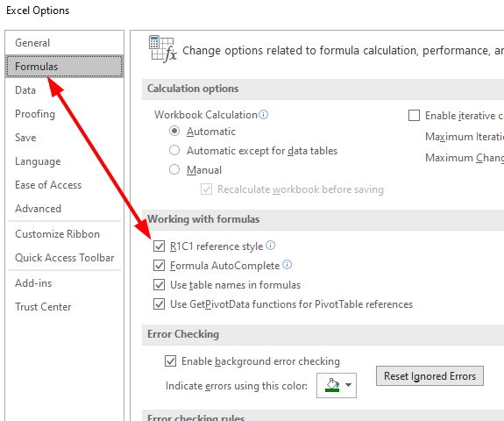Toggle Formula AutoComplete checkbox
The height and width of the screenshot is (421, 504).
point(160,266)
